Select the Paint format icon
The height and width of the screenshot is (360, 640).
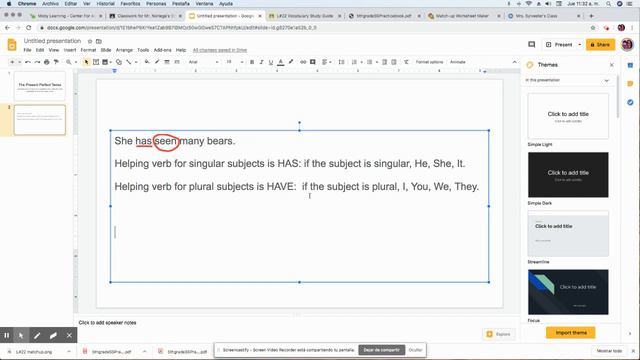pos(56,62)
